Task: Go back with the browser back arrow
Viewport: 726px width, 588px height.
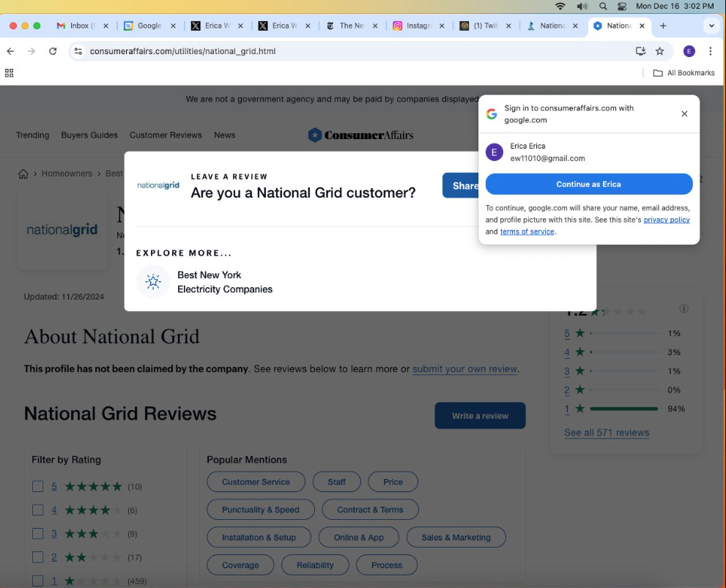Action: tap(10, 51)
